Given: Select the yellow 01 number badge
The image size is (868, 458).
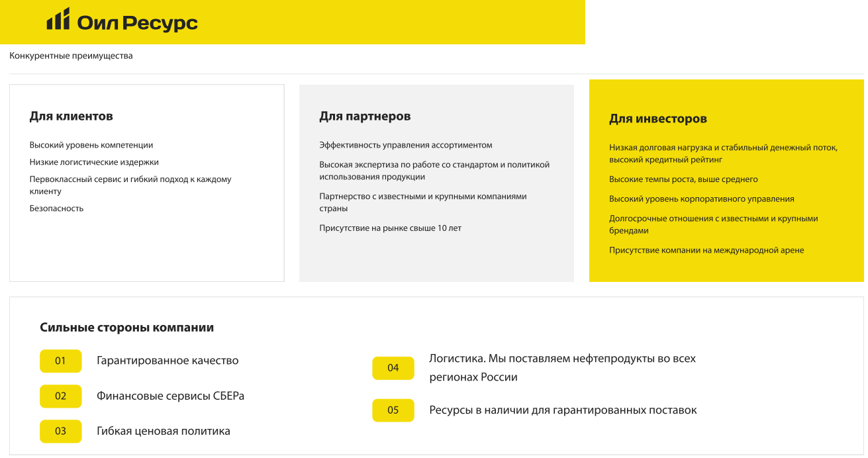Looking at the screenshot, I should tap(60, 361).
